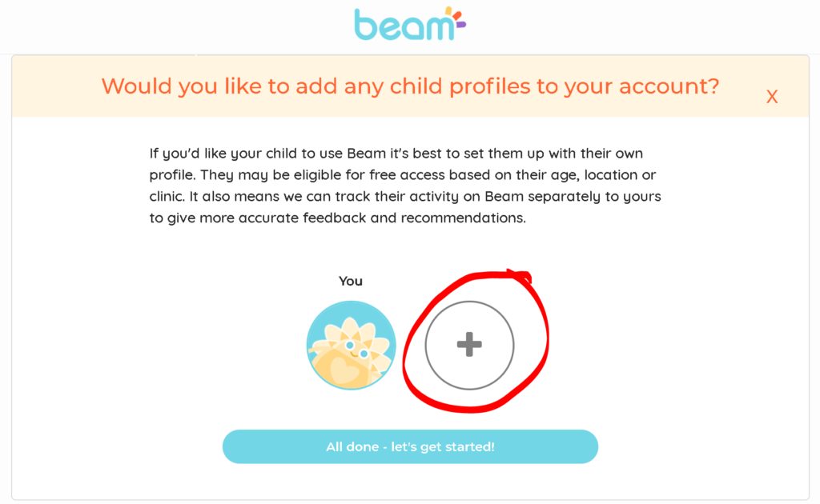Close the child profiles banner with X
This screenshot has height=504, width=820.
tap(772, 97)
